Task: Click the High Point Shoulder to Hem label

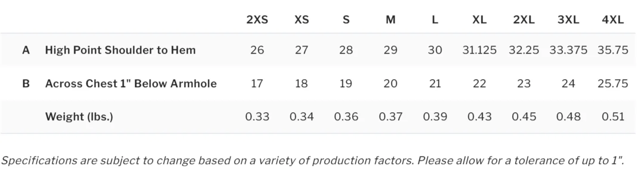Action: click(x=120, y=50)
